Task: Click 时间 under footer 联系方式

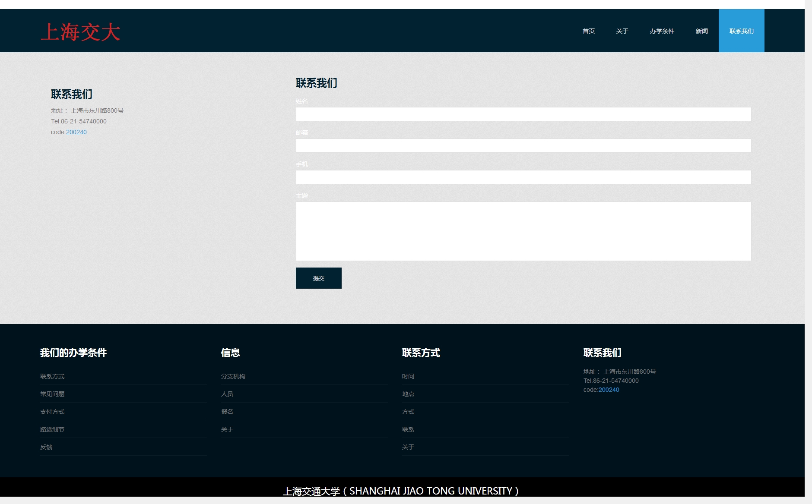Action: (x=408, y=376)
